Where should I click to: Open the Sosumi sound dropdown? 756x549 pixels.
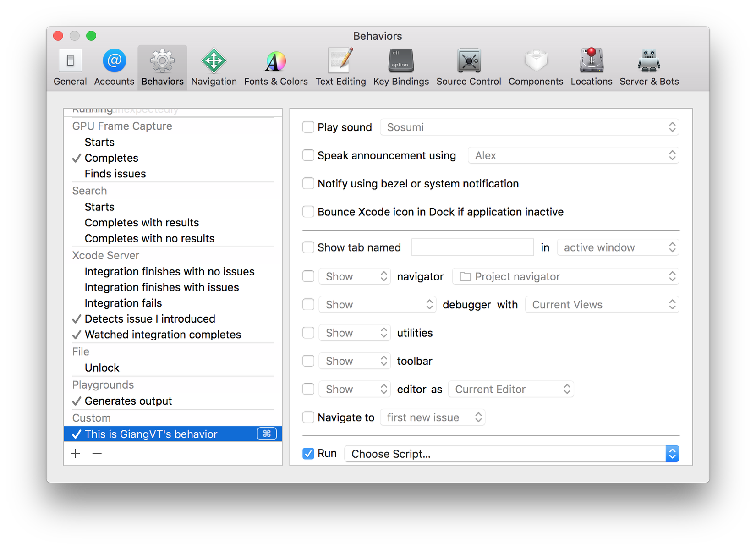pos(530,127)
